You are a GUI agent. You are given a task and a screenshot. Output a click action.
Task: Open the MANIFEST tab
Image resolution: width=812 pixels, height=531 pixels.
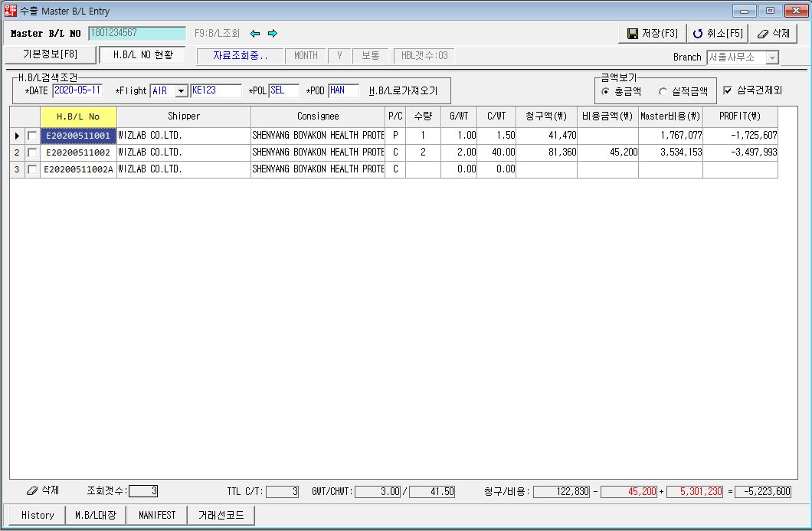[x=157, y=516]
